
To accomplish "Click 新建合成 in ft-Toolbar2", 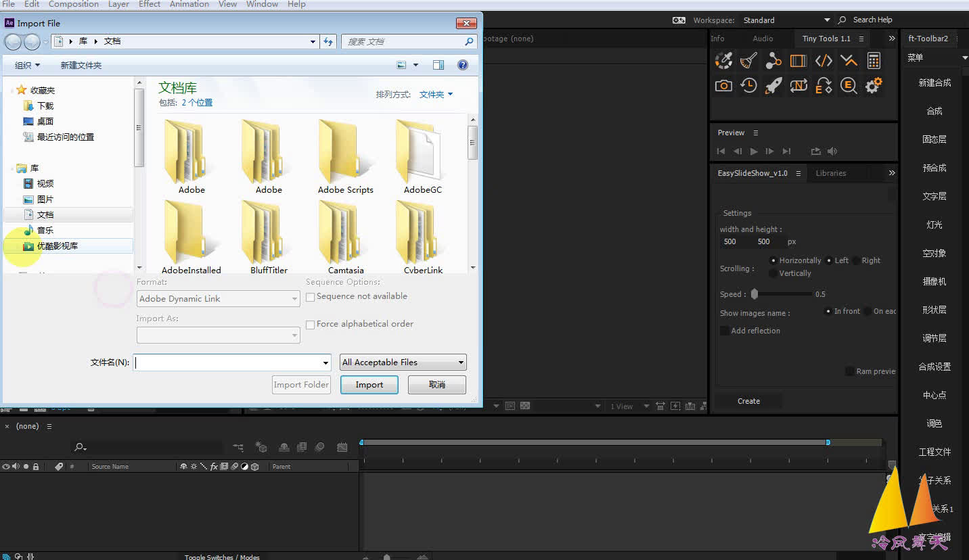I will (x=934, y=83).
